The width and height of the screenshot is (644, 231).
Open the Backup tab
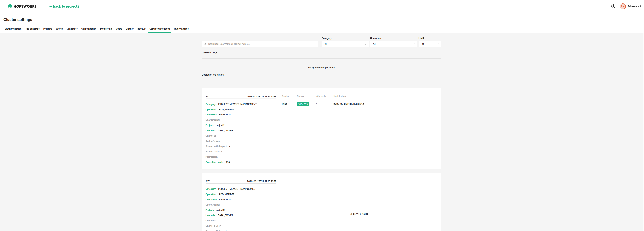click(141, 29)
